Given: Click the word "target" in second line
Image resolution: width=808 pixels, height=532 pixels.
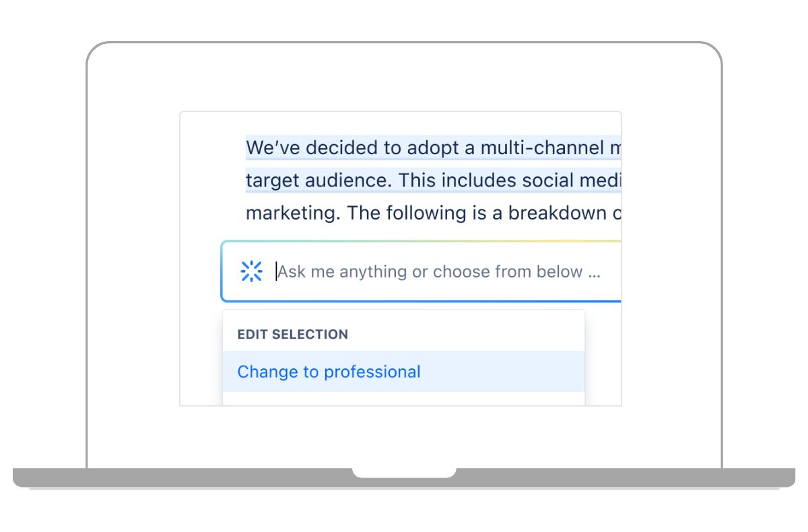Looking at the screenshot, I should (x=272, y=180).
